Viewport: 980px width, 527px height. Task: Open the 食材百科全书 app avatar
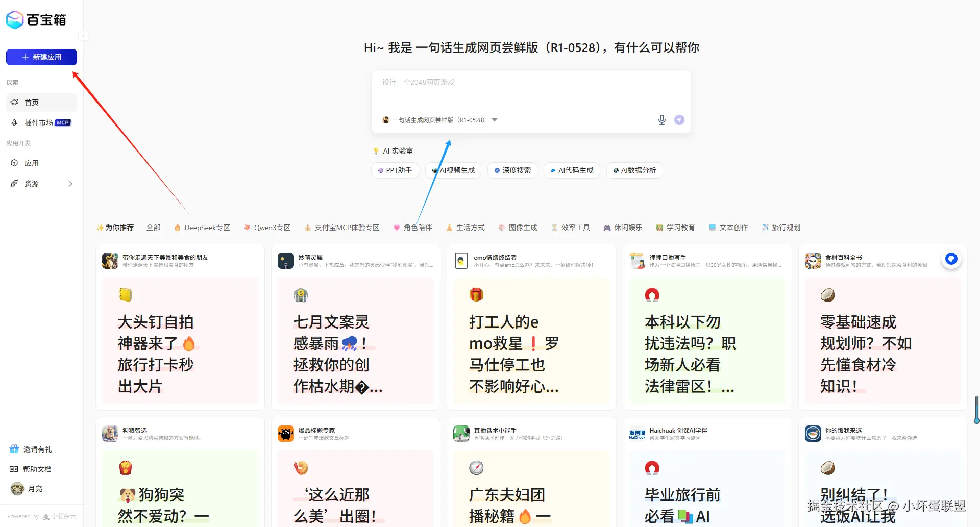pyautogui.click(x=813, y=261)
